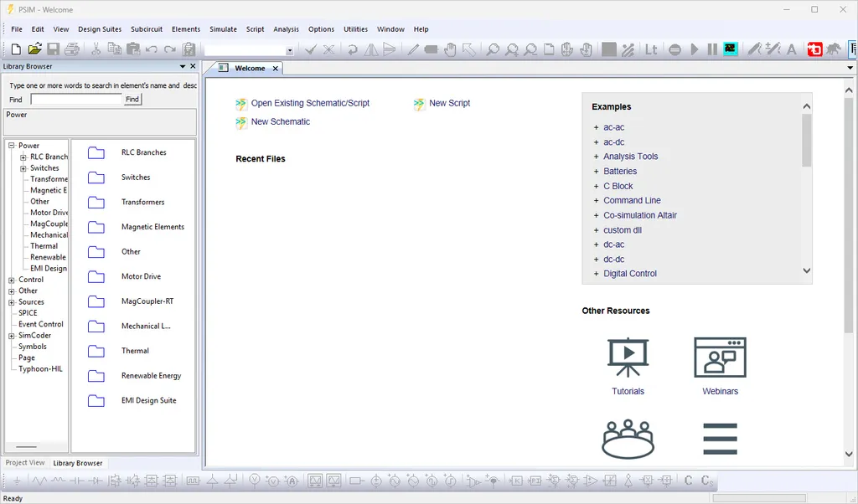Viewport: 858px width, 504px height.
Task: Open the Library Browser panel options arrow
Action: (183, 66)
